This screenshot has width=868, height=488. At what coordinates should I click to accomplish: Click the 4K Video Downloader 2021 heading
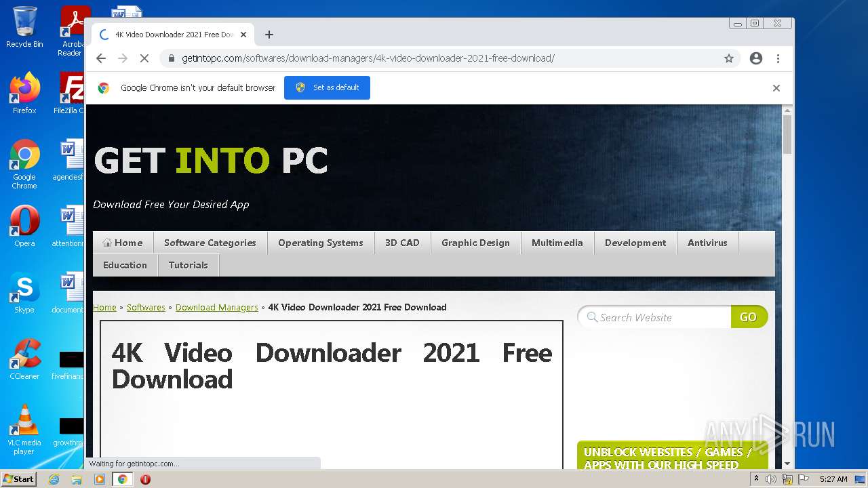(x=332, y=366)
